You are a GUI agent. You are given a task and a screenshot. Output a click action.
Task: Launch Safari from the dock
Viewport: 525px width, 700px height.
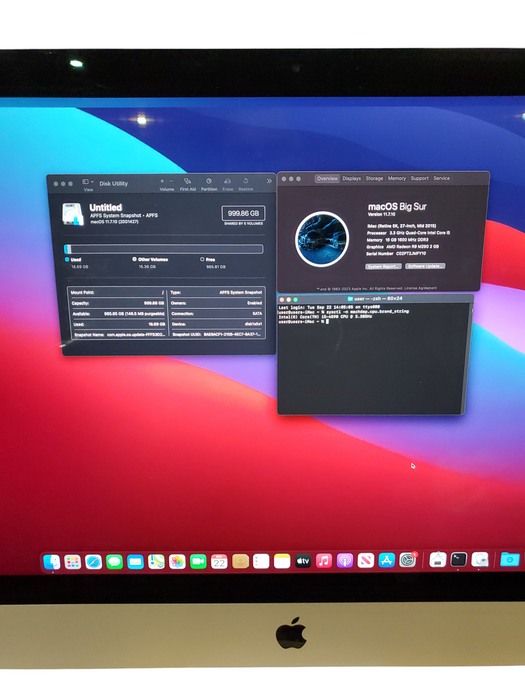(94, 561)
